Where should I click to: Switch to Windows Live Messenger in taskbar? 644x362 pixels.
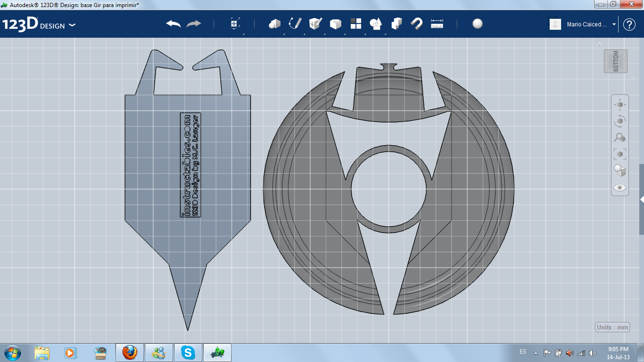pos(159,353)
